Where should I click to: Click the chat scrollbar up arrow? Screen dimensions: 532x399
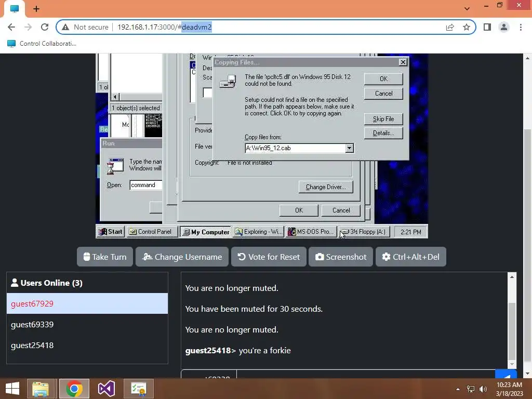coord(512,277)
